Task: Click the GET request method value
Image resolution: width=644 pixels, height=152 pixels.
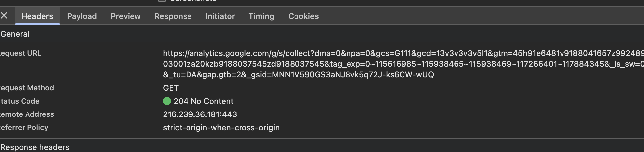Action: coord(171,88)
